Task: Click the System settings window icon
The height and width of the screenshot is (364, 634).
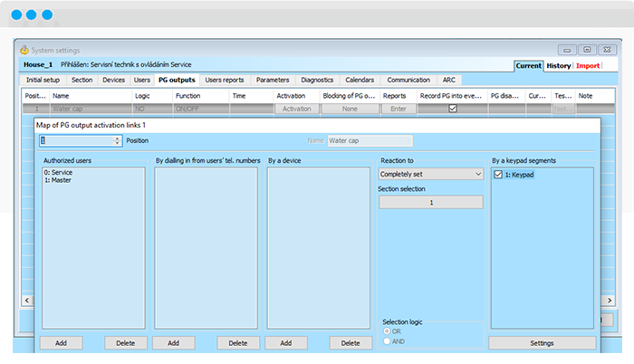Action: pyautogui.click(x=24, y=50)
